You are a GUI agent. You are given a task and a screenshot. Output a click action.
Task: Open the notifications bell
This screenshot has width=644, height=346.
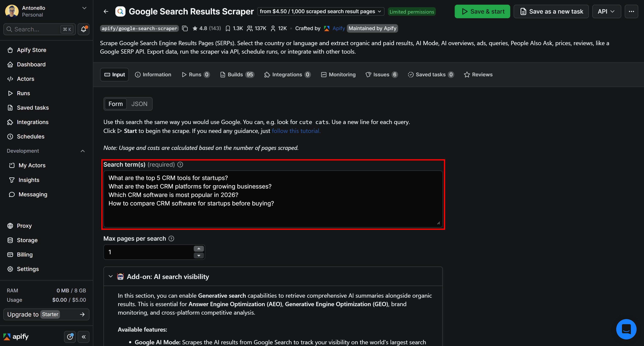[84, 29]
